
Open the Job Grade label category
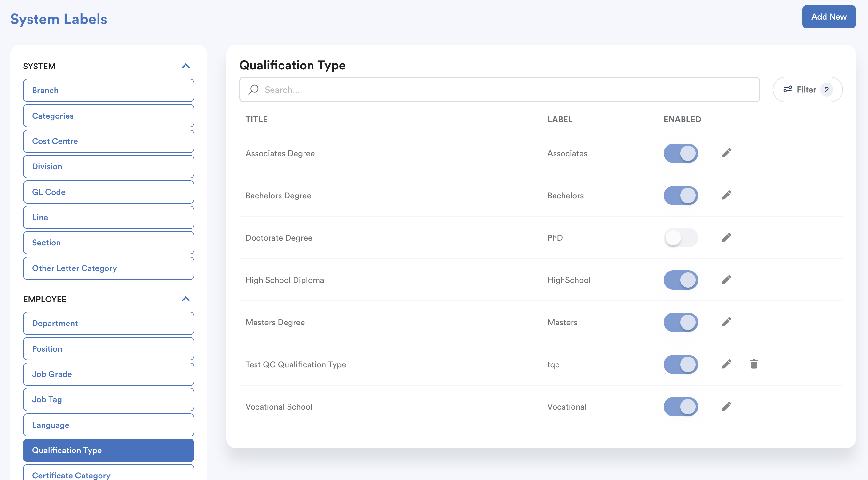point(108,374)
